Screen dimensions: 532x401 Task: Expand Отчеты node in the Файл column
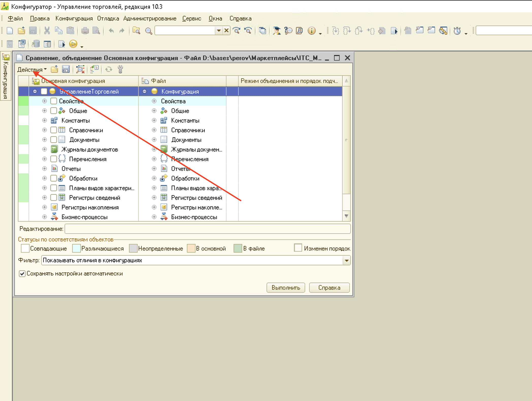pos(154,169)
